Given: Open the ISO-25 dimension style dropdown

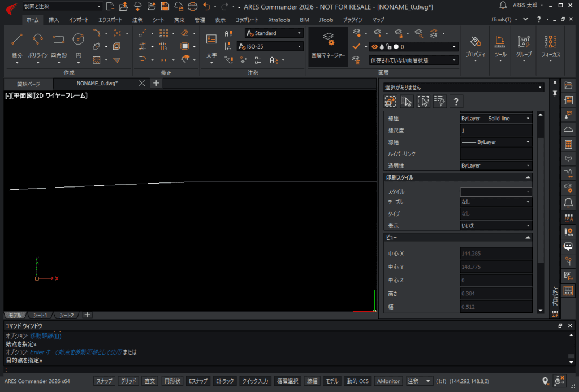Looking at the screenshot, I should pyautogui.click(x=270, y=46).
